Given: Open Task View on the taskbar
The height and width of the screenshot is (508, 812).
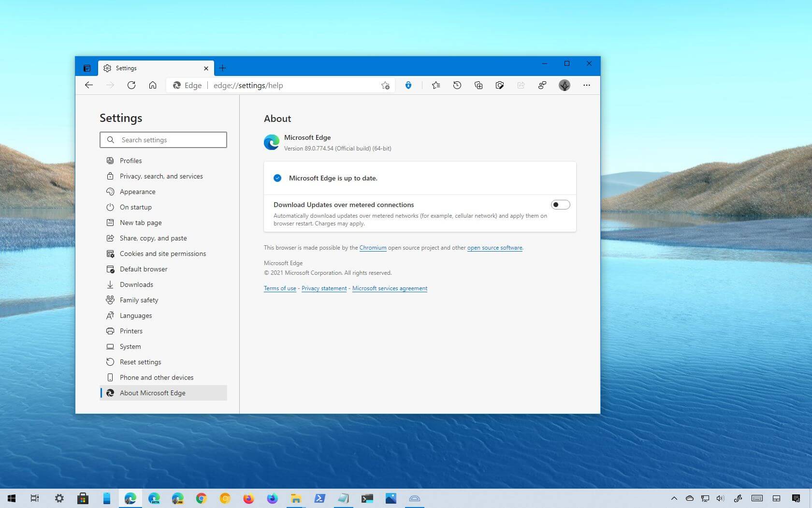Looking at the screenshot, I should (x=35, y=498).
